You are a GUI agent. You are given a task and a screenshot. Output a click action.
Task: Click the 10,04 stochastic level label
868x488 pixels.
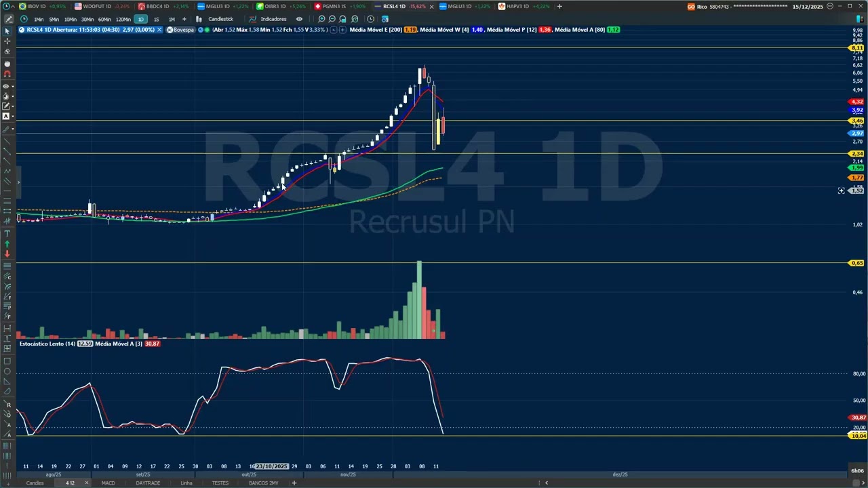pos(859,436)
